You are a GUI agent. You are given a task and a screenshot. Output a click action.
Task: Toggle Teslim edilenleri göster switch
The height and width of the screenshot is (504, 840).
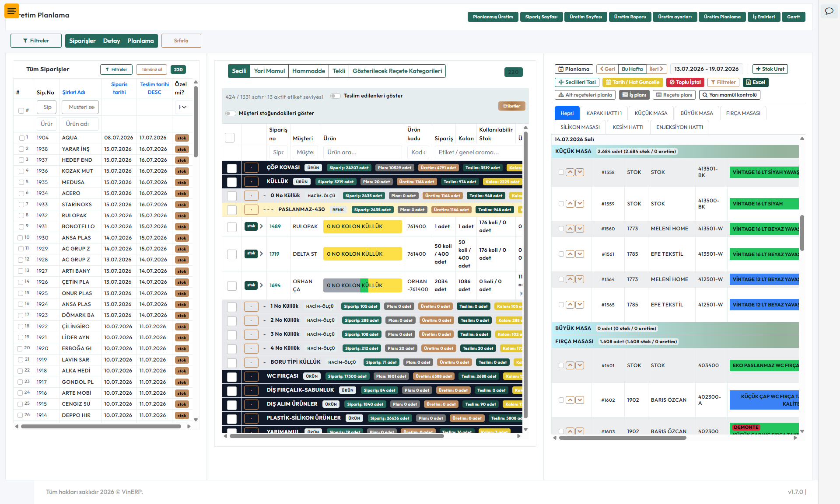(x=336, y=96)
